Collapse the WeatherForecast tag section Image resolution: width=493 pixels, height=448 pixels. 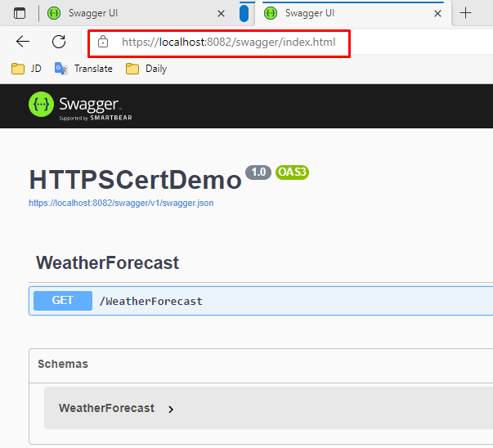107,263
